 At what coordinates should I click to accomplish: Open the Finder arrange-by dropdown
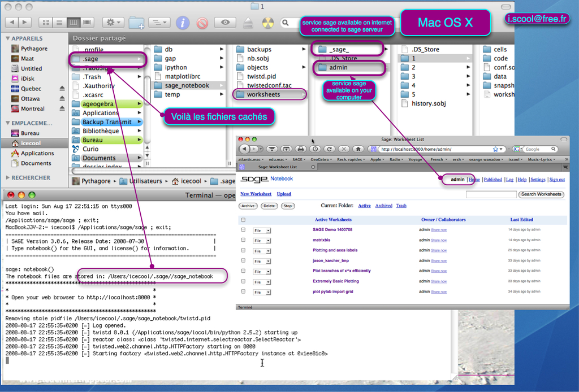tap(159, 23)
